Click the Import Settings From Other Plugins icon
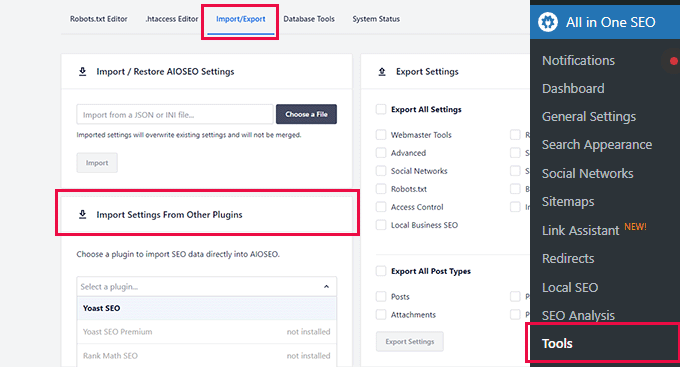 tap(82, 214)
